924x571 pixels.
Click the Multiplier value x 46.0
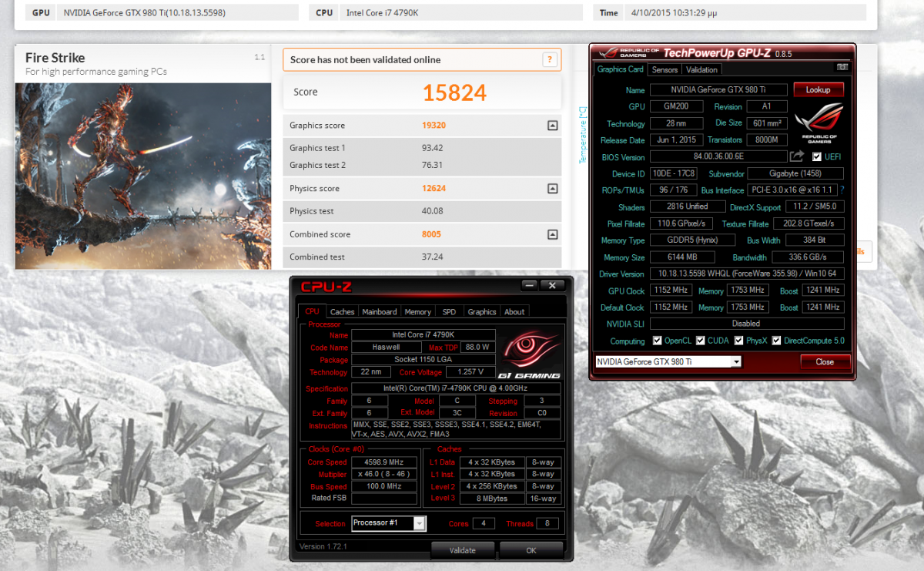tap(384, 475)
